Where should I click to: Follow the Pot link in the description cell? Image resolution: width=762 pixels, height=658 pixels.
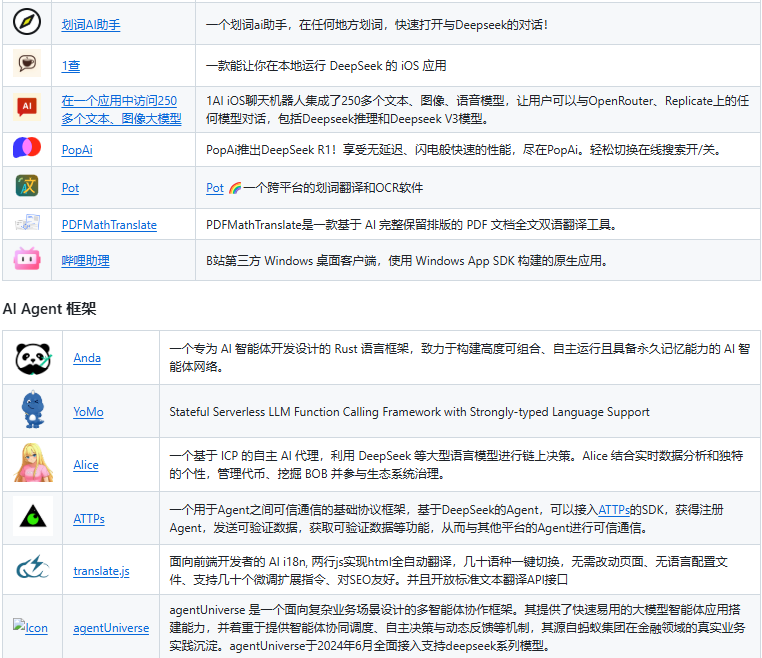pyautogui.click(x=215, y=188)
